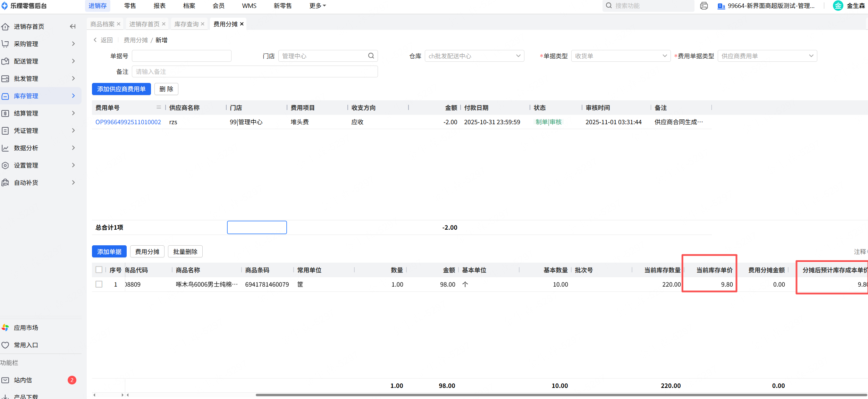This screenshot has height=399, width=868.
Task: Toggle select-all checkbox in product table header
Action: [99, 270]
